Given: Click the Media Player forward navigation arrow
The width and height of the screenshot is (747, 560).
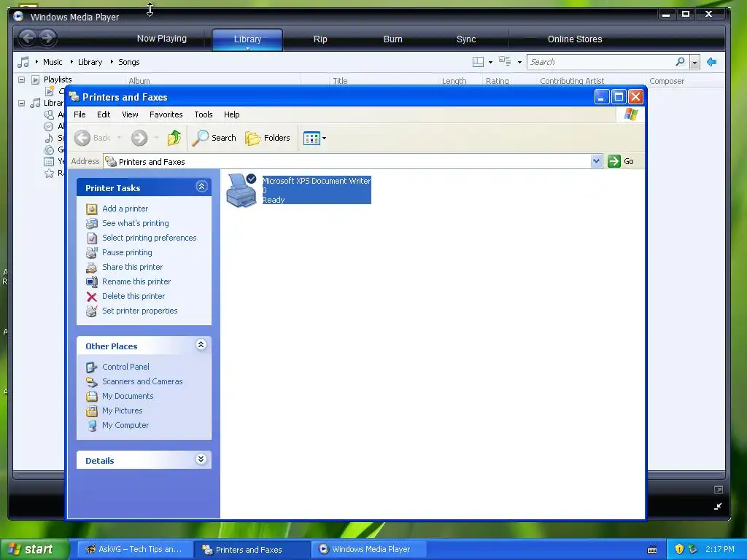Looking at the screenshot, I should tap(47, 38).
